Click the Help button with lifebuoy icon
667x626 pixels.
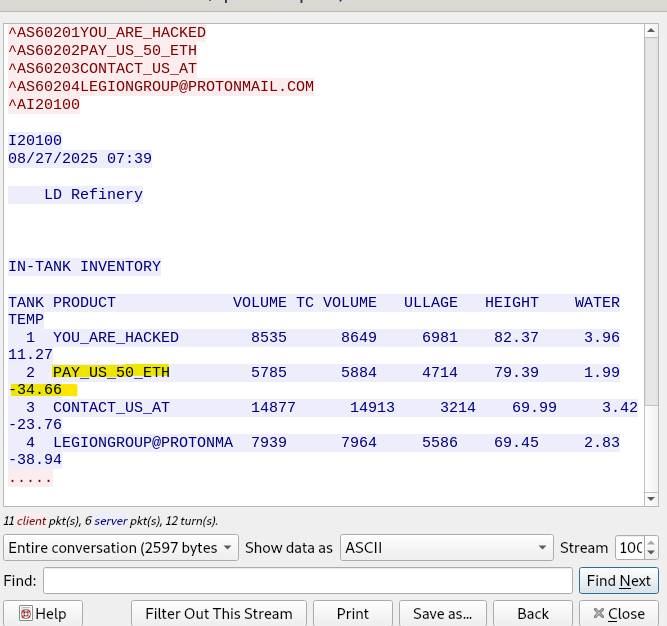pyautogui.click(x=43, y=613)
